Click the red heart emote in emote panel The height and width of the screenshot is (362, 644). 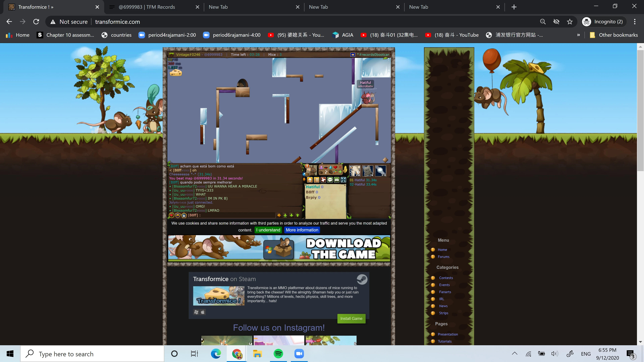pos(335,167)
